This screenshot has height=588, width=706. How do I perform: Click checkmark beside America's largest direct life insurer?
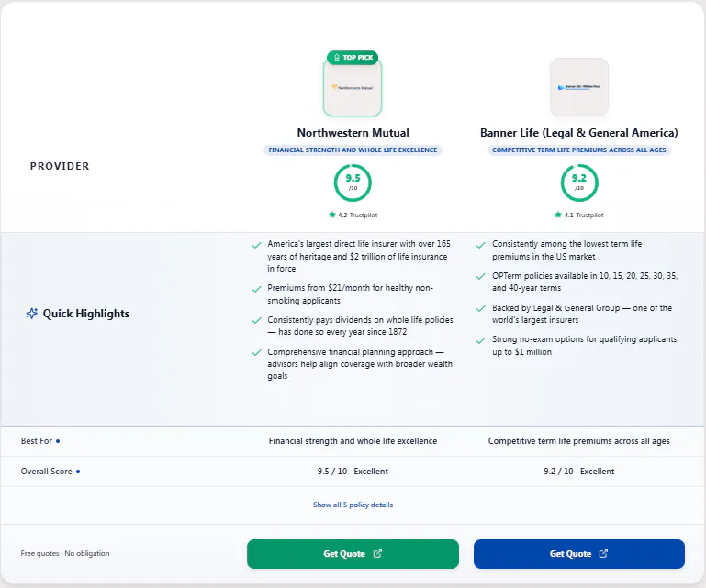(257, 245)
